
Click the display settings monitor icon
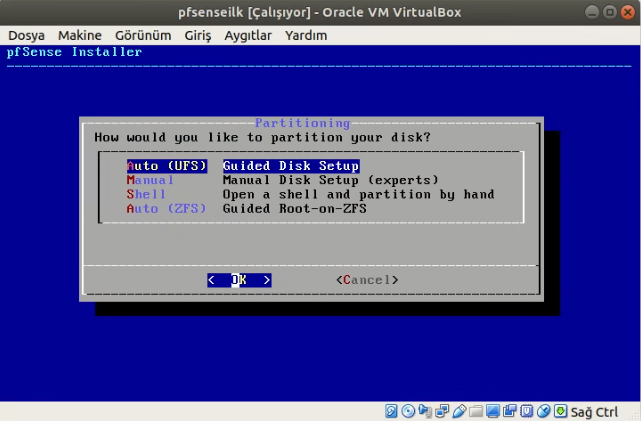pyautogui.click(x=493, y=411)
